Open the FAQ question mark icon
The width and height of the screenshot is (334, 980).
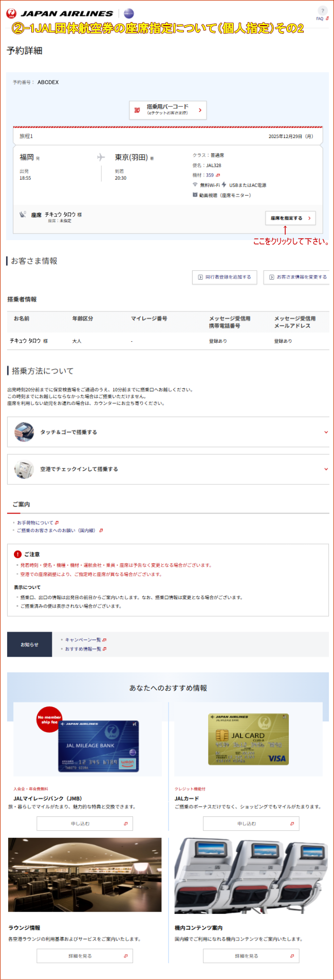(322, 11)
